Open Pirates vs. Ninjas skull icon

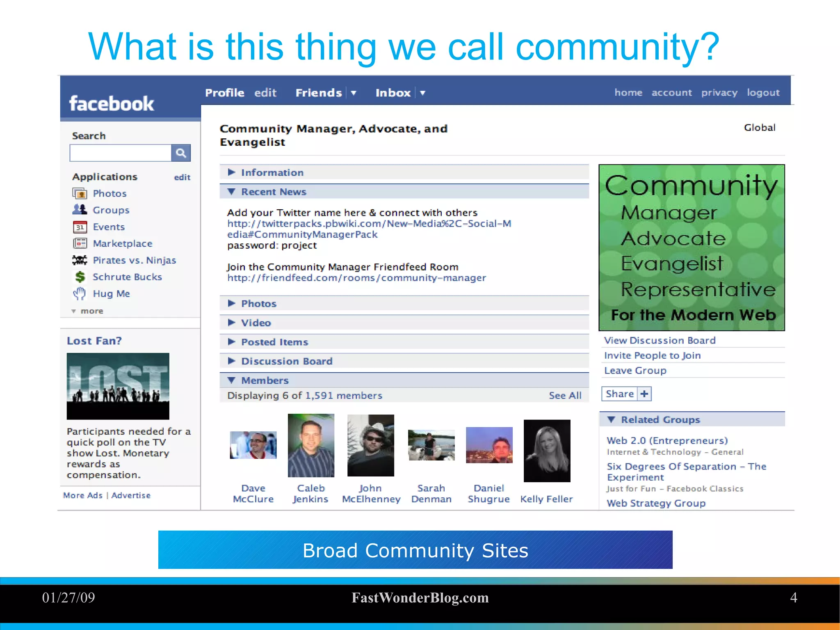(x=80, y=260)
